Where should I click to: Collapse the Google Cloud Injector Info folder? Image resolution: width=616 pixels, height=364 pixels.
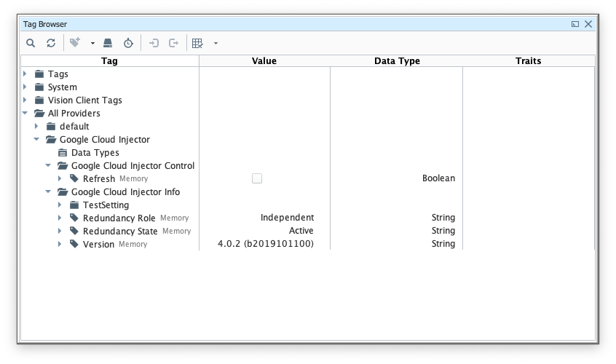point(49,191)
